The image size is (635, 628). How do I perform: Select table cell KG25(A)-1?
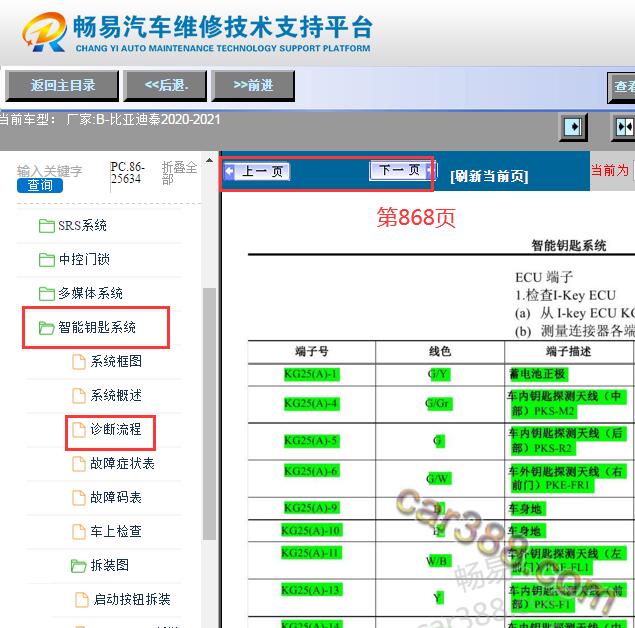click(311, 374)
